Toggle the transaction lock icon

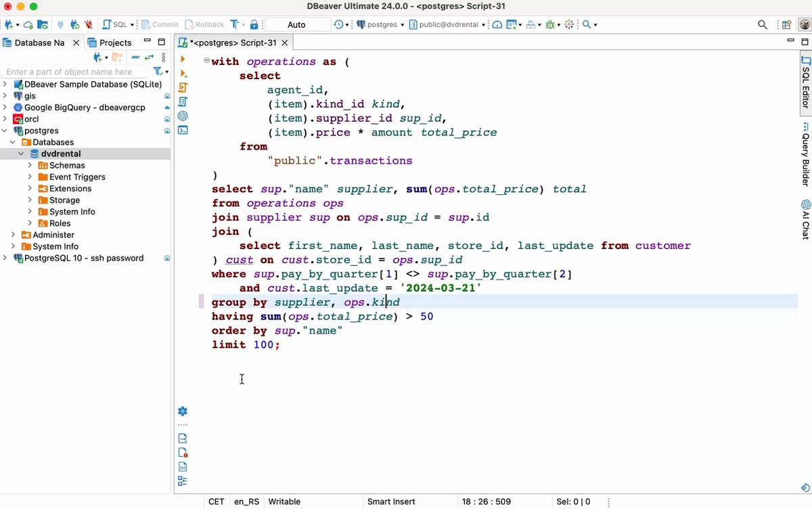pyautogui.click(x=254, y=25)
